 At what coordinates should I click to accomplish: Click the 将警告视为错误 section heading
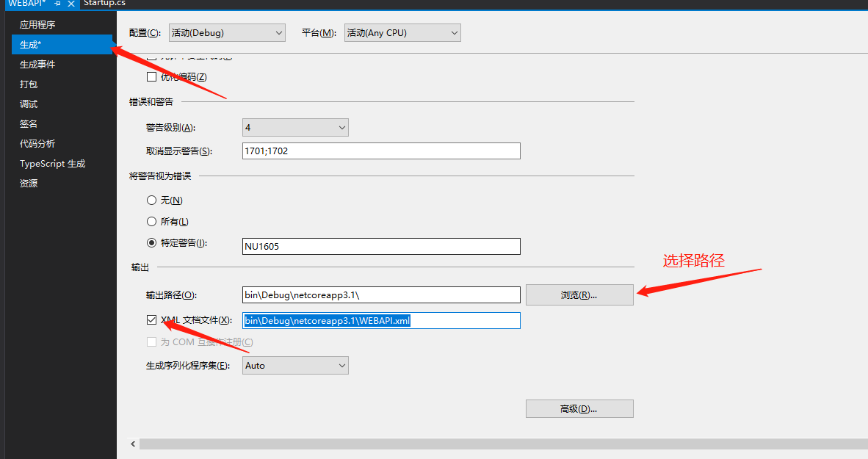(x=160, y=176)
